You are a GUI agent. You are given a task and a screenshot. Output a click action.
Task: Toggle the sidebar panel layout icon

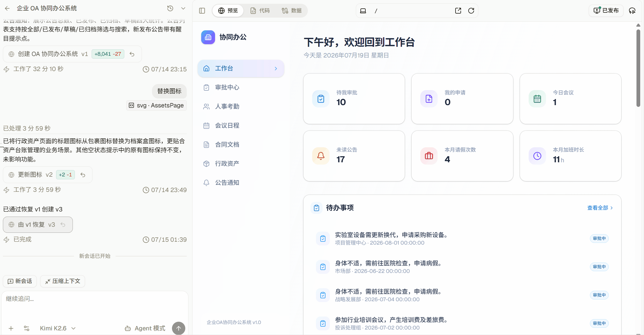[x=202, y=11]
